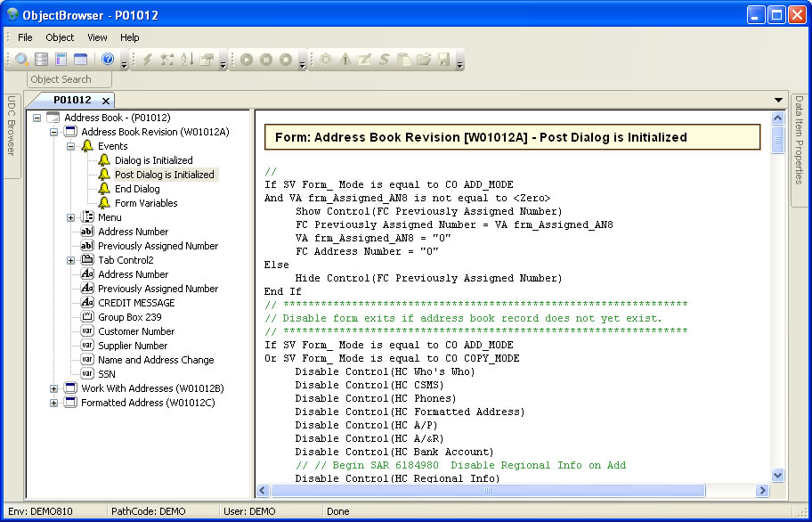
Task: Open the Object menu
Action: point(60,37)
